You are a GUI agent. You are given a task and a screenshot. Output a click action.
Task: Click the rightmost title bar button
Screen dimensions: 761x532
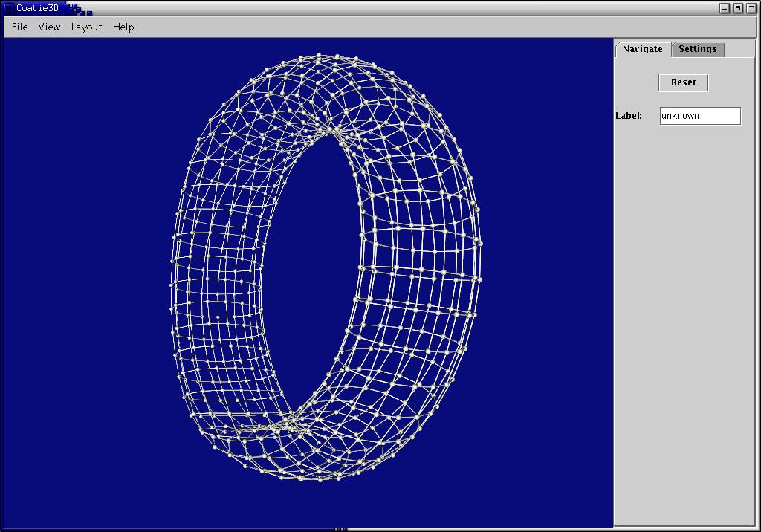[x=751, y=8]
